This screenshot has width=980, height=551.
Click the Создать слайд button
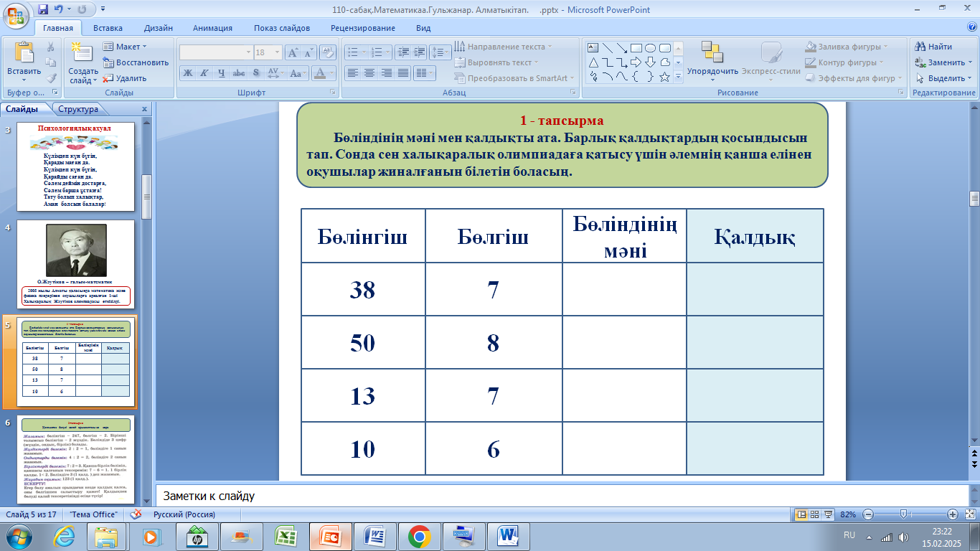[x=83, y=62]
